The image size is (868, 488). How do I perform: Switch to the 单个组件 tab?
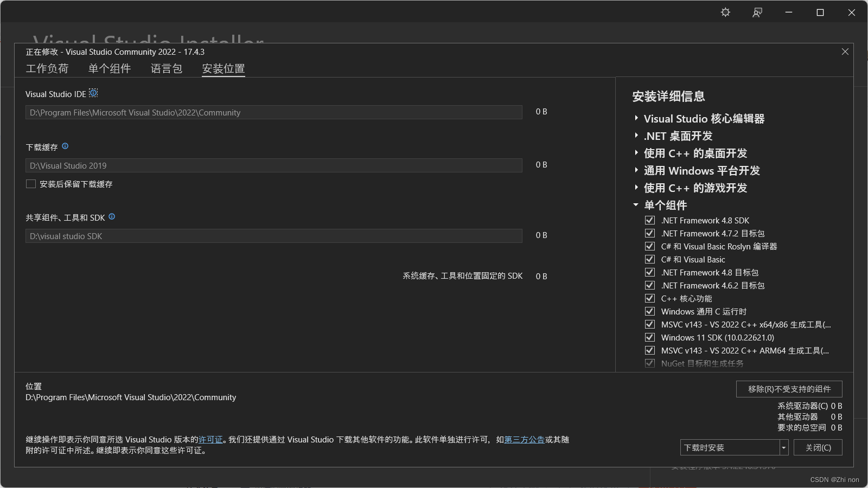[110, 68]
